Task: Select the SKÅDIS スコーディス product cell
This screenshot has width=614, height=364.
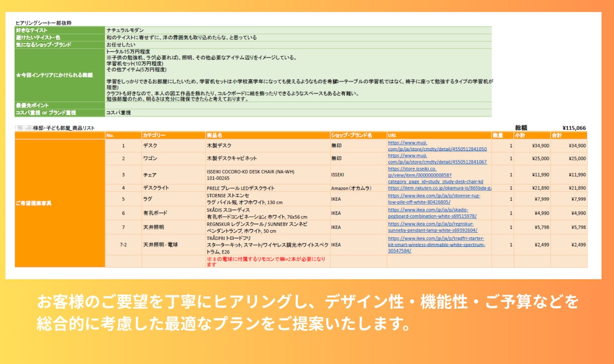Action: 268,213
